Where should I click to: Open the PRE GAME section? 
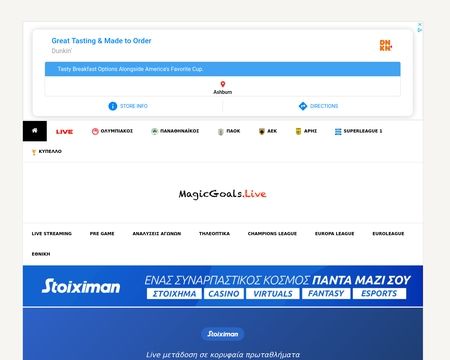tap(102, 234)
